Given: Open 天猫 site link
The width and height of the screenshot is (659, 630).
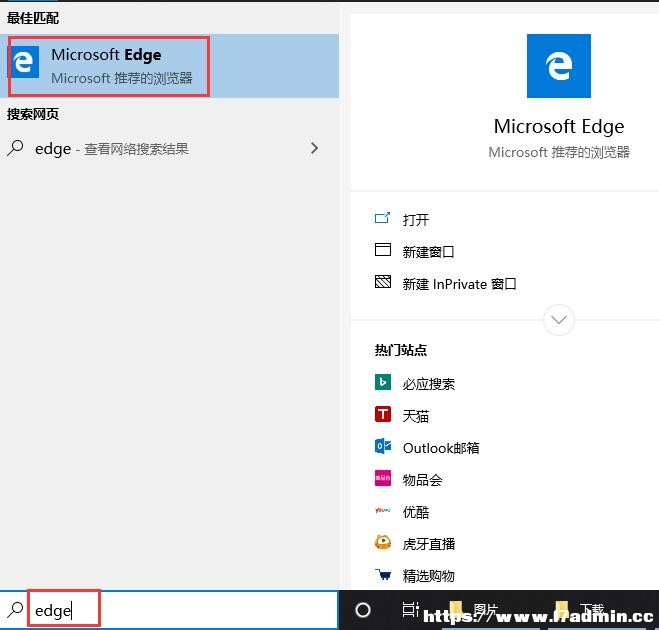Looking at the screenshot, I should tap(416, 416).
